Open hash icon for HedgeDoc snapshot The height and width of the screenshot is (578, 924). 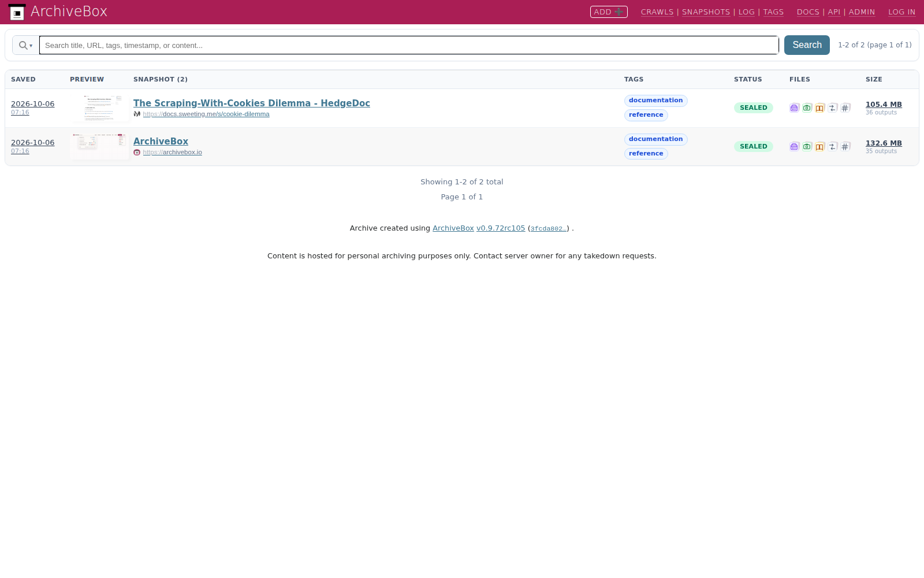click(x=845, y=108)
